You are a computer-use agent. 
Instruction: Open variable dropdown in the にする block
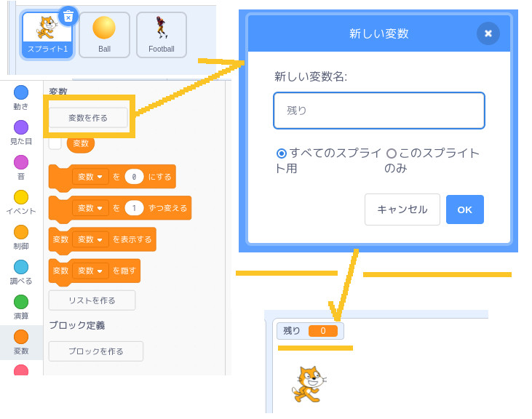pos(90,177)
